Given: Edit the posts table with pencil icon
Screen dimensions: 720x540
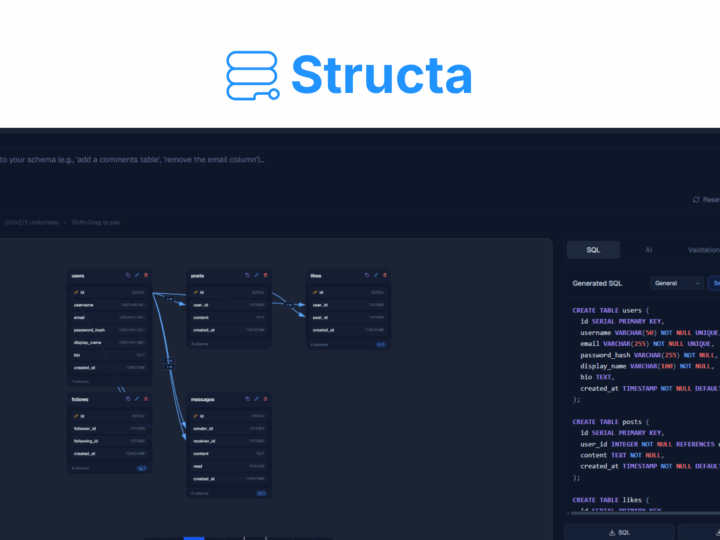Looking at the screenshot, I should click(x=256, y=276).
